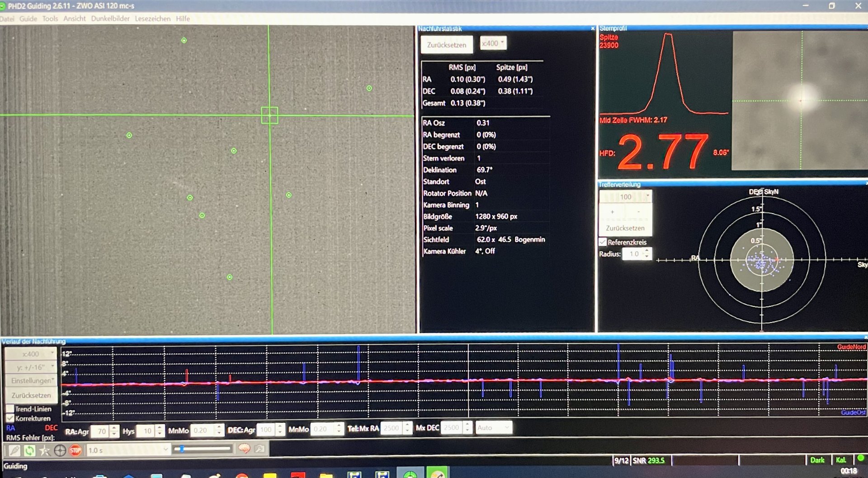This screenshot has height=478, width=868.
Task: Click the - zoom button in Trefferverteilung
Action: coord(638,212)
